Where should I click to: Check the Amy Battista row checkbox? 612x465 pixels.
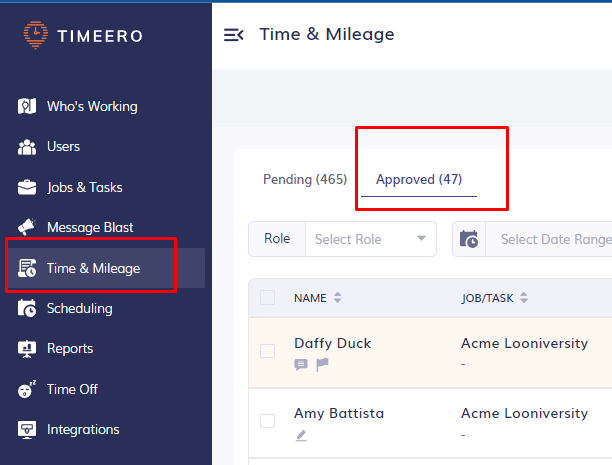point(267,421)
